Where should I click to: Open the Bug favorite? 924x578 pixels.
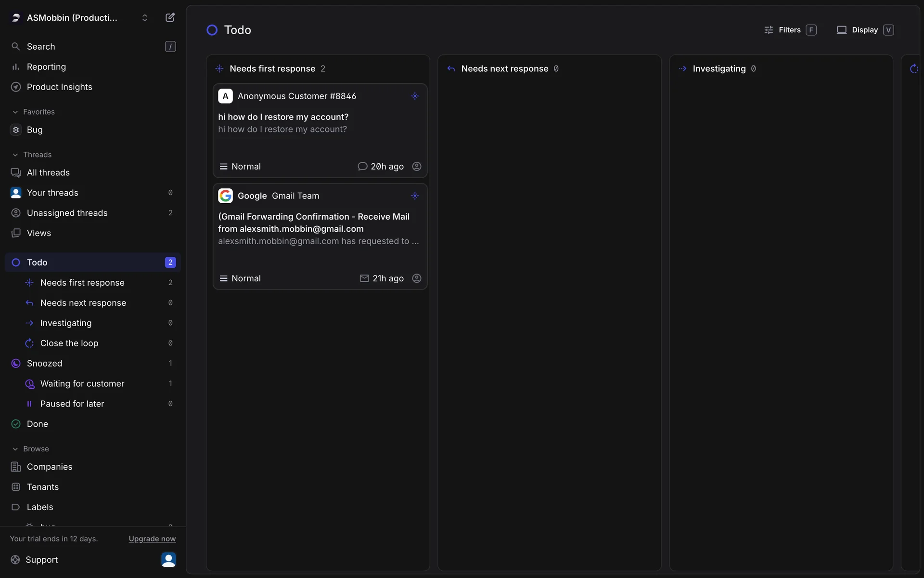pos(35,130)
